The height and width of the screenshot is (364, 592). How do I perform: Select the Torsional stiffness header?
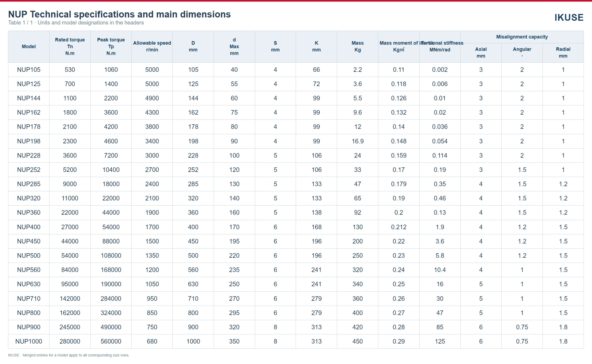coord(440,47)
